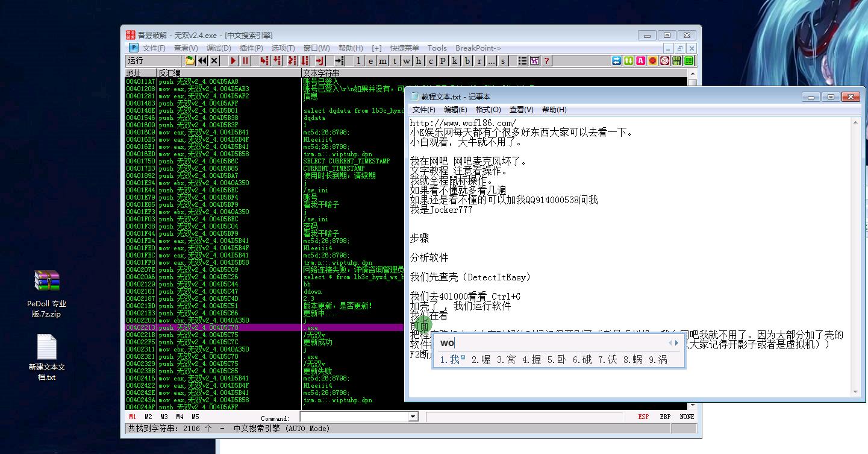The image size is (868, 454).
Task: Expand the Command combo box dropdown arrow
Action: pyautogui.click(x=413, y=417)
